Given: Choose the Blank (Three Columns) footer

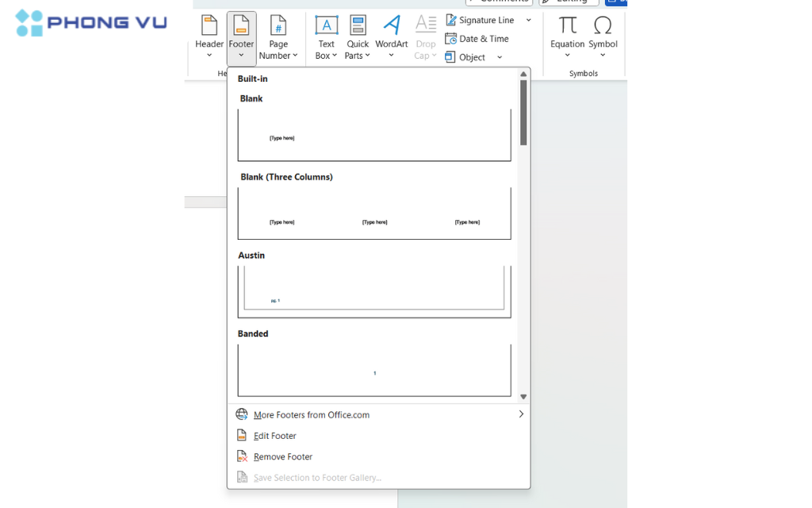Looking at the screenshot, I should [373, 213].
